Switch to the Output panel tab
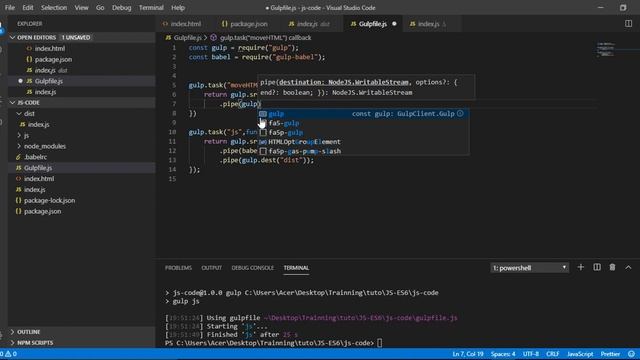Screen dimensions: 640x360 click(x=211, y=268)
